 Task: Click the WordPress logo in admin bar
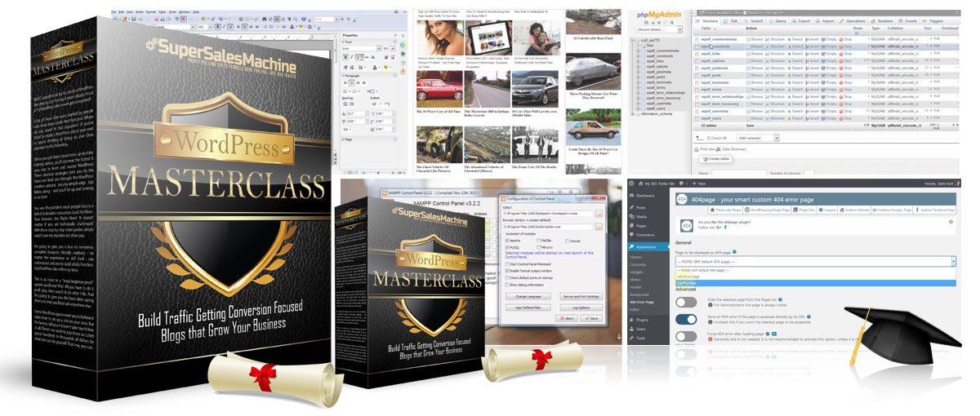point(632,184)
